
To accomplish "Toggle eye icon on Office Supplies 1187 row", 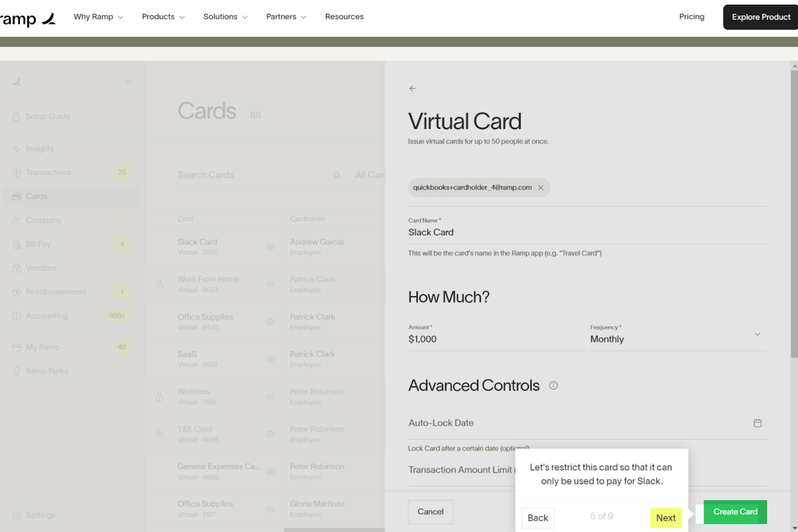I will coord(270,509).
